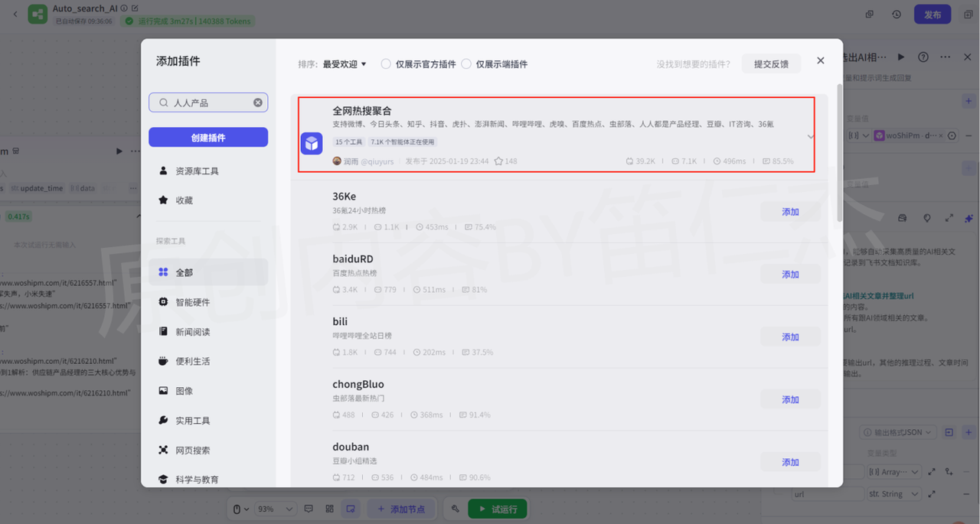Image resolution: width=980 pixels, height=524 pixels.
Task: Add the 36Ke plugin
Action: [790, 212]
